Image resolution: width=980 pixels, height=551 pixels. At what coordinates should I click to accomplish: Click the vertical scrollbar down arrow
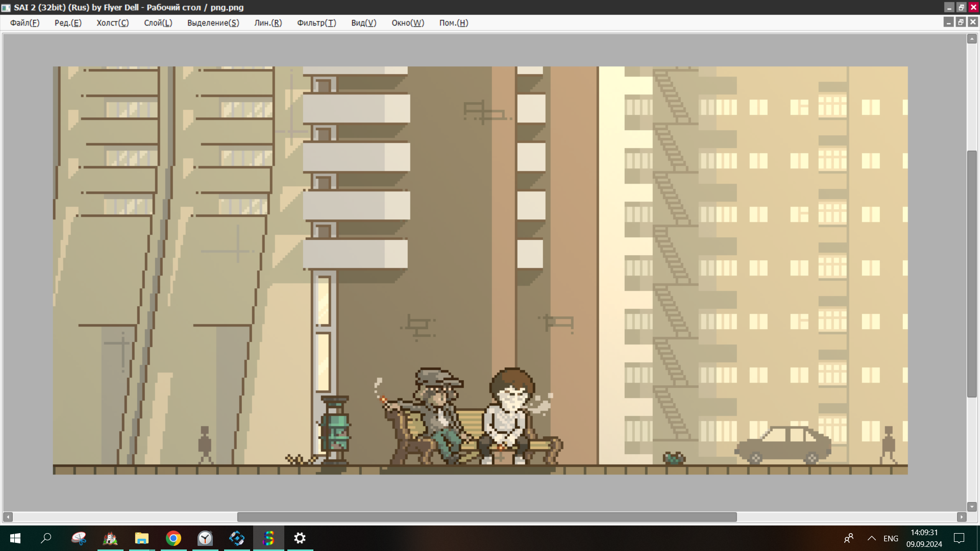[x=972, y=507]
